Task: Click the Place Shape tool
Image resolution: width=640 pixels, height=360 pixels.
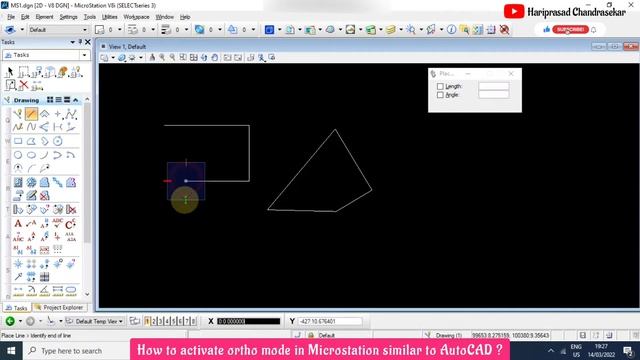Action: click(x=31, y=141)
